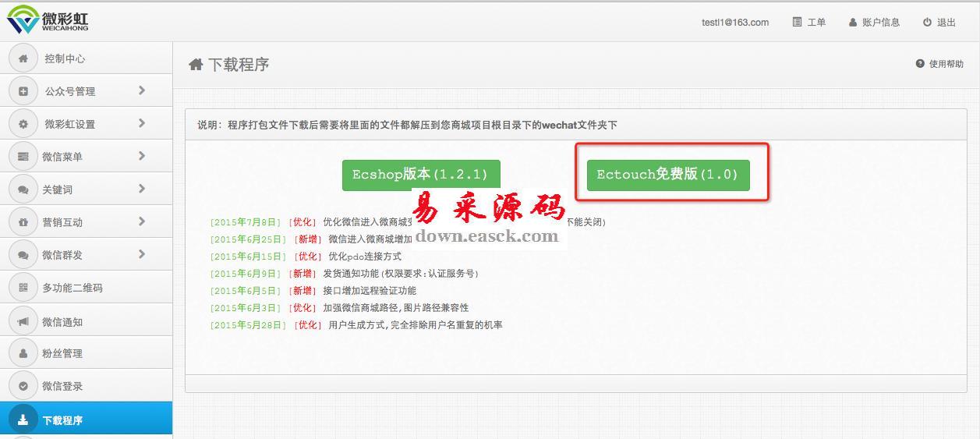The width and height of the screenshot is (980, 439).
Task: Click the gear icon beside 微彩虹设置
Action: pos(23,124)
